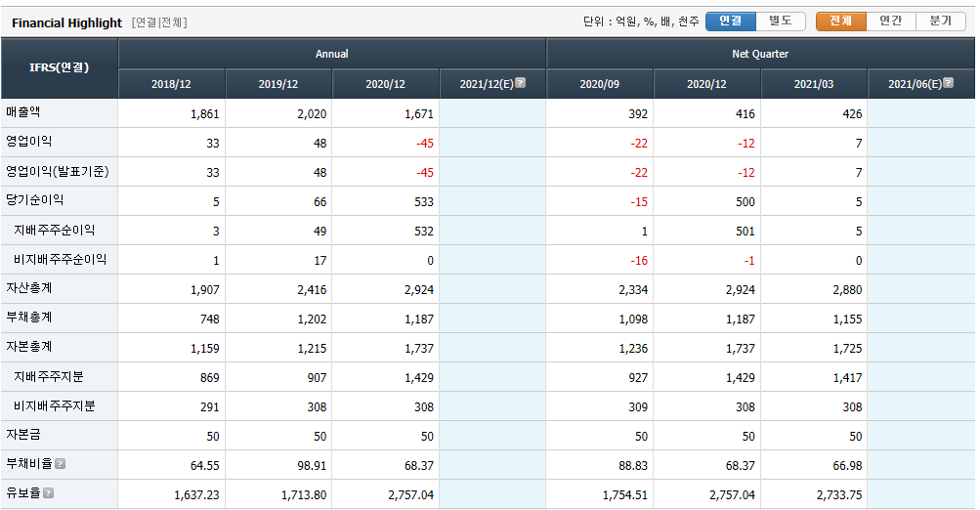Click the 392 quarterly sales value
Screen dimensions: 980x510
point(638,114)
